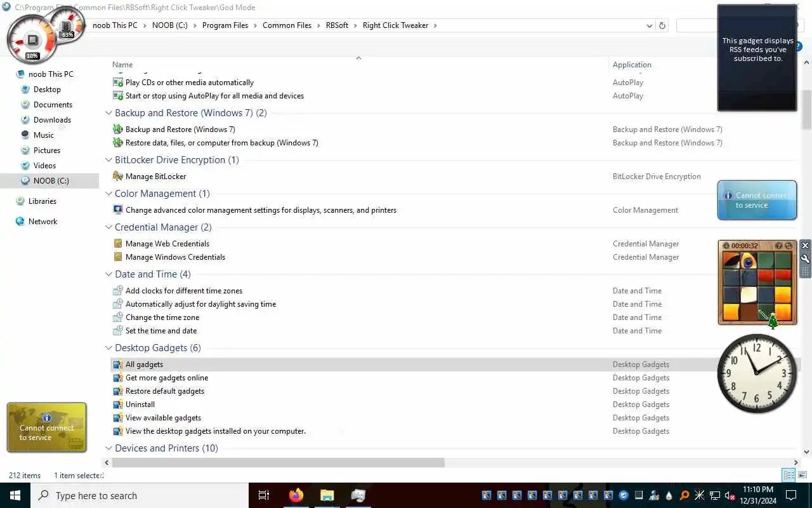812x508 pixels.
Task: Collapse the Credential Manager group
Action: 108,227
